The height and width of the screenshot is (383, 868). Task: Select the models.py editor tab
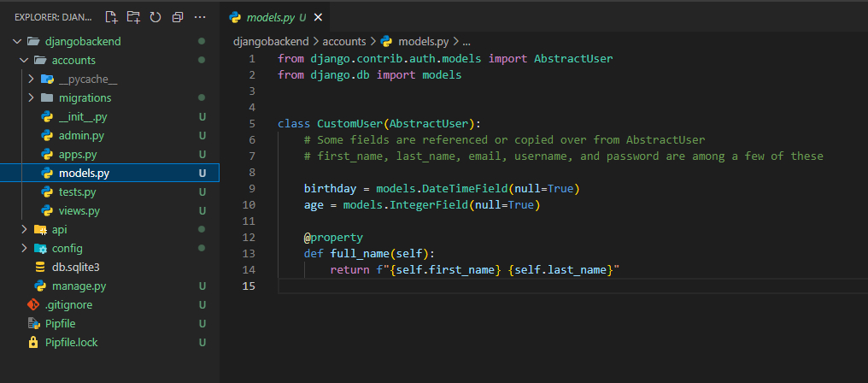pyautogui.click(x=269, y=17)
